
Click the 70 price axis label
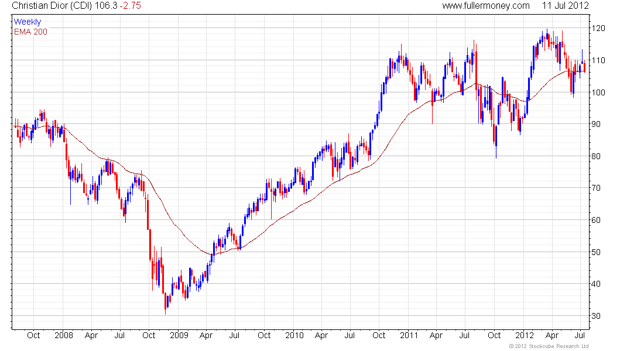tap(596, 188)
